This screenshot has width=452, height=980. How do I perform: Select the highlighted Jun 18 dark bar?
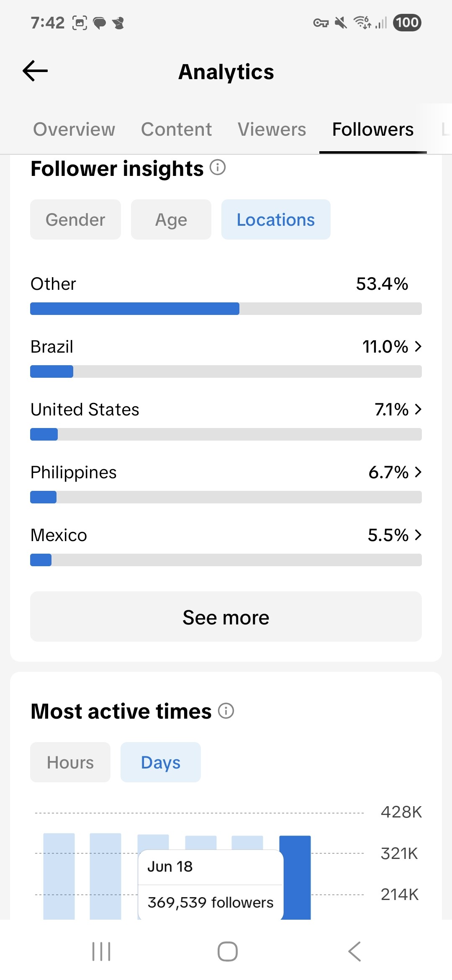click(295, 877)
